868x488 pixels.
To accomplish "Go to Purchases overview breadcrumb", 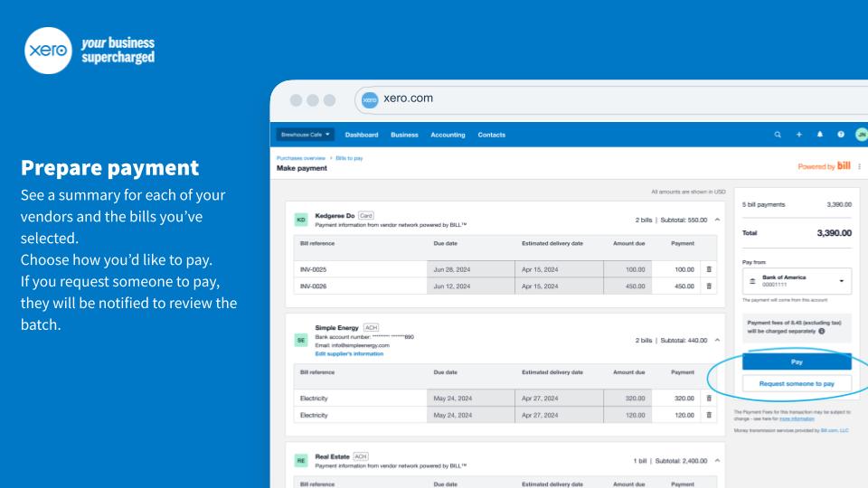I will (301, 158).
